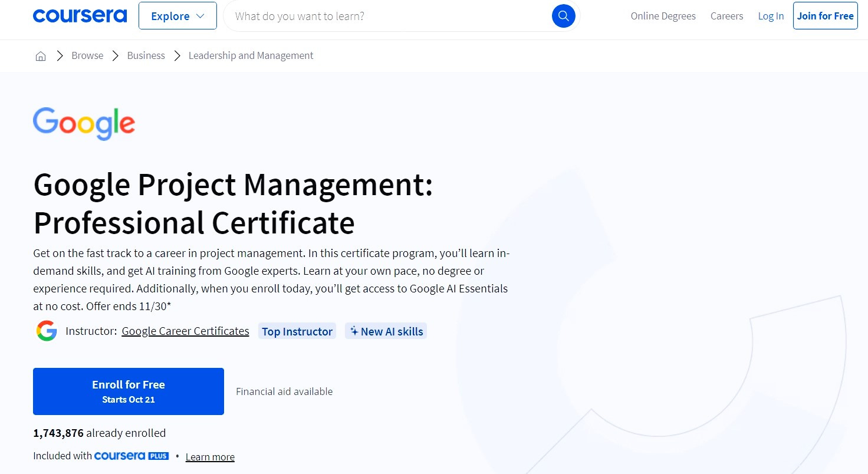Click 'Offer ends 11/30*' description text
The width and height of the screenshot is (868, 474).
[129, 307]
